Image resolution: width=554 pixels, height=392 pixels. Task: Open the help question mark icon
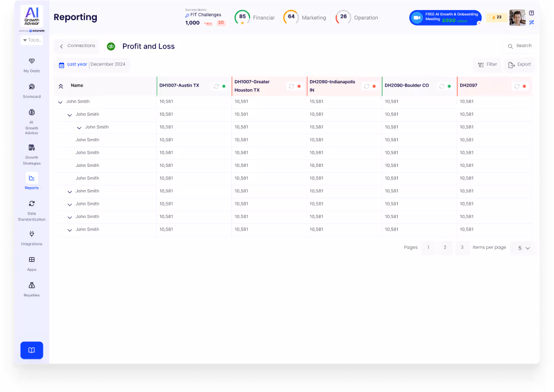coord(531,13)
